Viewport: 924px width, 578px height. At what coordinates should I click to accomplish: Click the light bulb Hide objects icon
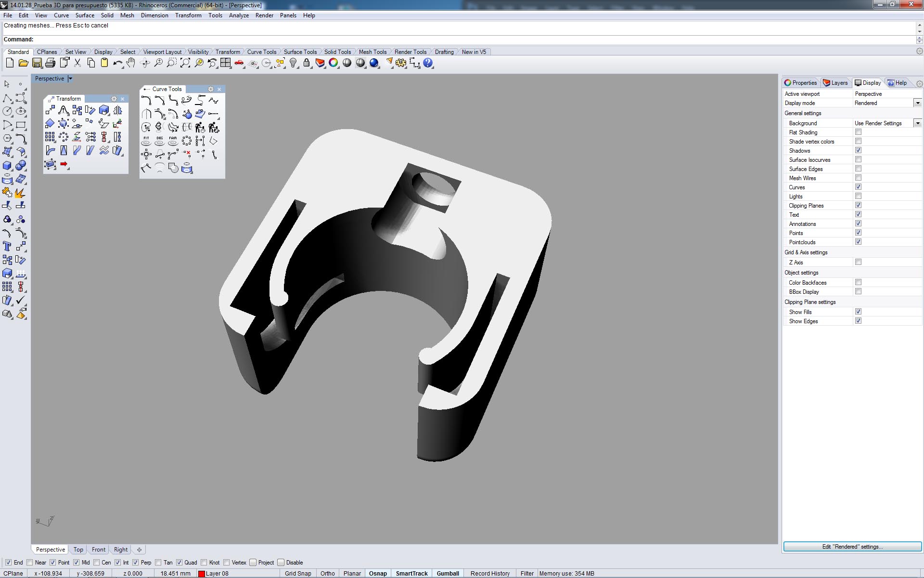click(x=293, y=63)
